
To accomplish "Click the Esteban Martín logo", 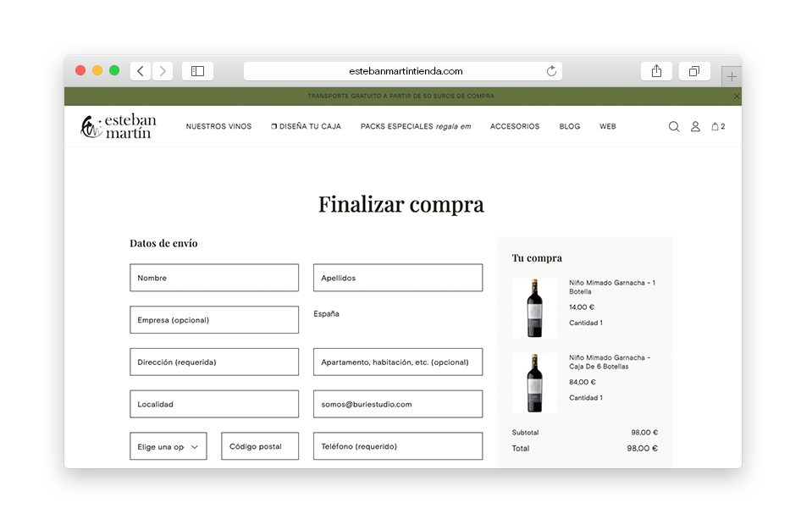I will 119,126.
